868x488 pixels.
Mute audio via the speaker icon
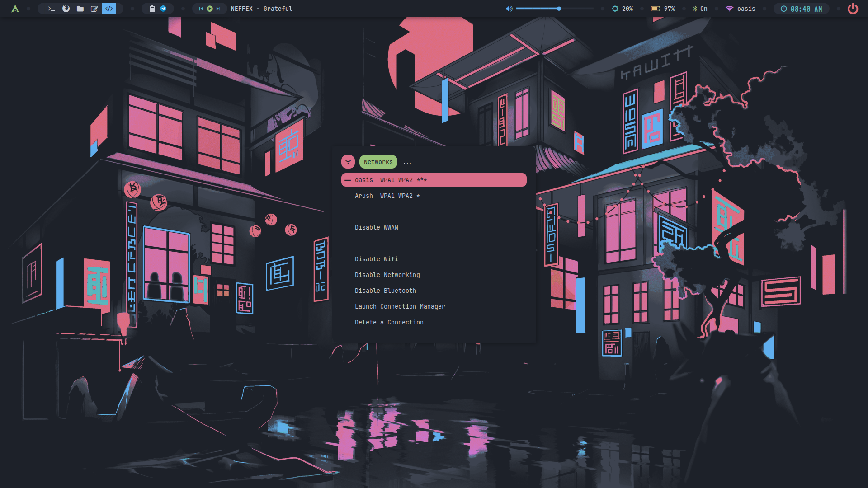point(509,9)
